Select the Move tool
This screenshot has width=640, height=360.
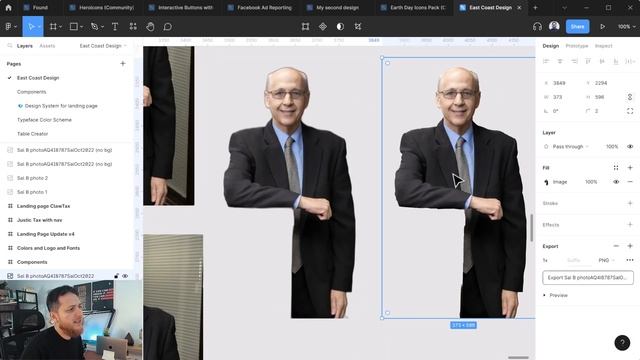tap(31, 27)
